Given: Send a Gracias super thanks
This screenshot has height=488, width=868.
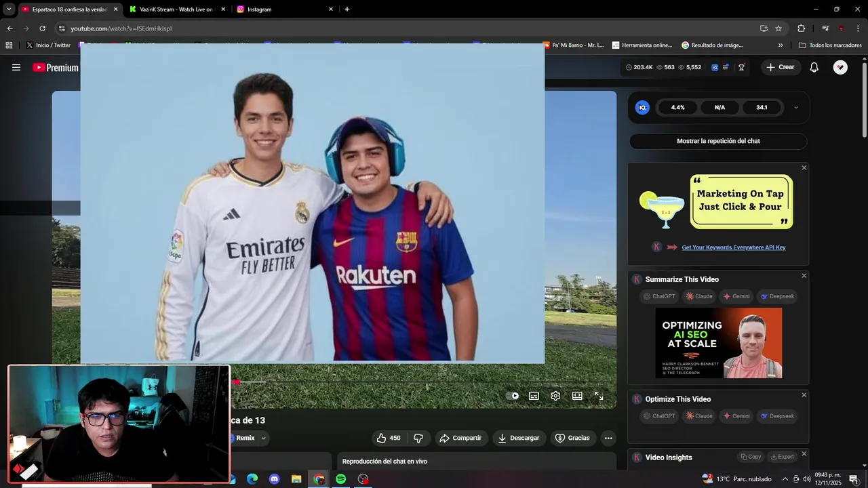Looking at the screenshot, I should (x=573, y=438).
